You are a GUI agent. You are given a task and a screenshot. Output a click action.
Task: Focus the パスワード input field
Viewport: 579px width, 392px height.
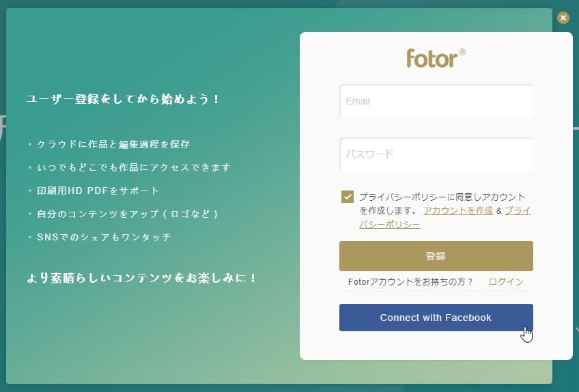click(x=436, y=154)
